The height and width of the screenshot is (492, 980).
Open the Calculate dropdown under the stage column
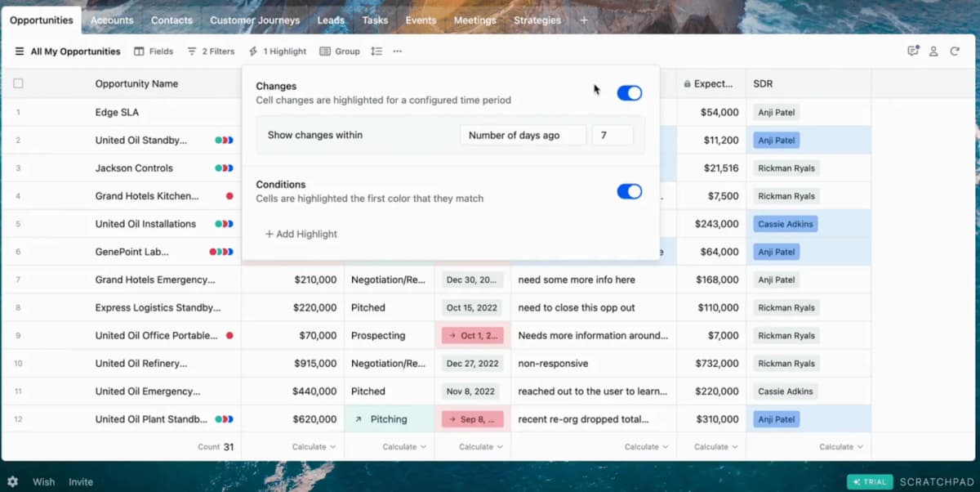click(404, 447)
